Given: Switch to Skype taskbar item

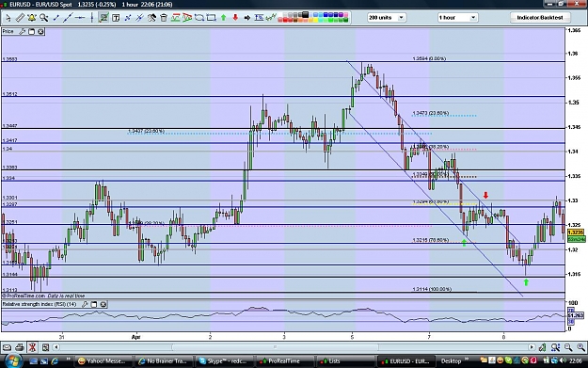Looking at the screenshot, I should [x=224, y=361].
